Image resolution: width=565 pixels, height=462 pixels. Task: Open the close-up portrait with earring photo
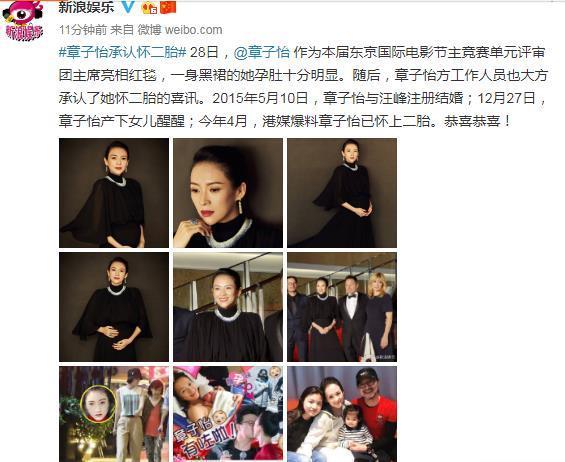coord(228,193)
